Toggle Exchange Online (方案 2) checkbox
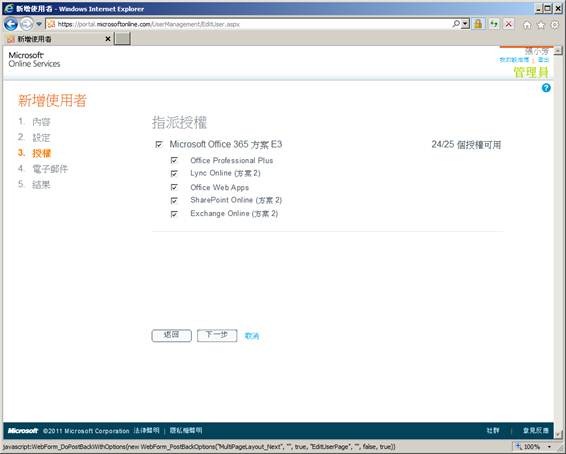This screenshot has width=566, height=454. pos(174,214)
